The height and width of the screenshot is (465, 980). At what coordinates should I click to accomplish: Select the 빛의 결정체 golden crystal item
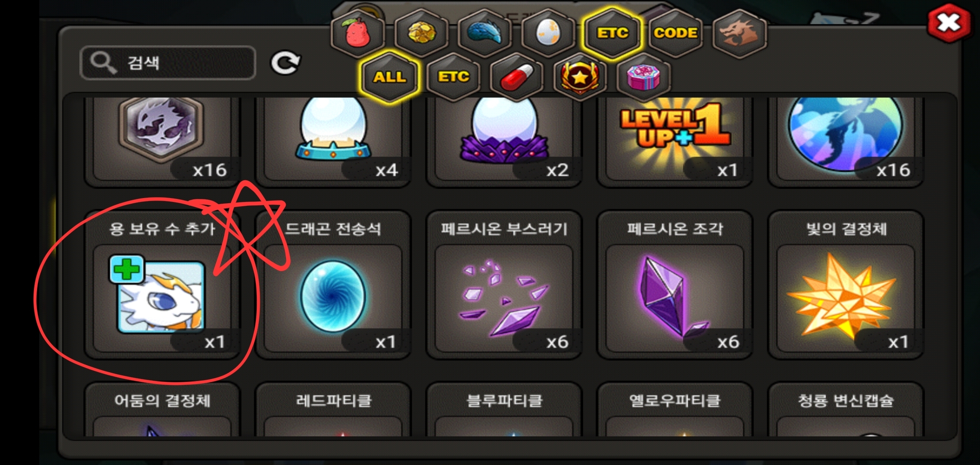click(846, 285)
